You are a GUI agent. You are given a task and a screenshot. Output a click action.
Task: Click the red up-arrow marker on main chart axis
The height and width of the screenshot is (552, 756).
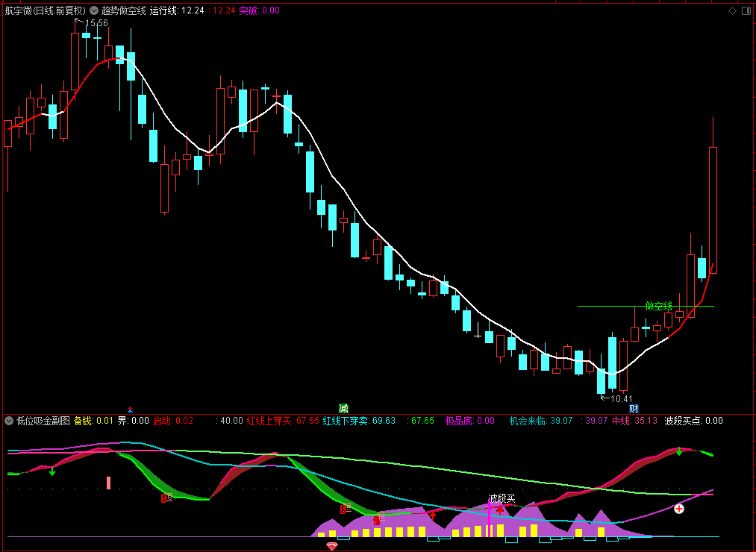(x=130, y=410)
